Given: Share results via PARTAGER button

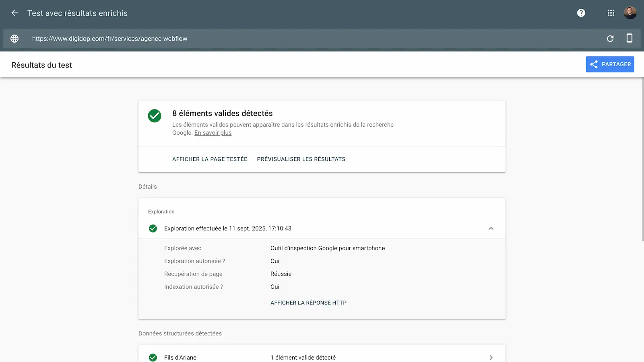Looking at the screenshot, I should click(610, 64).
